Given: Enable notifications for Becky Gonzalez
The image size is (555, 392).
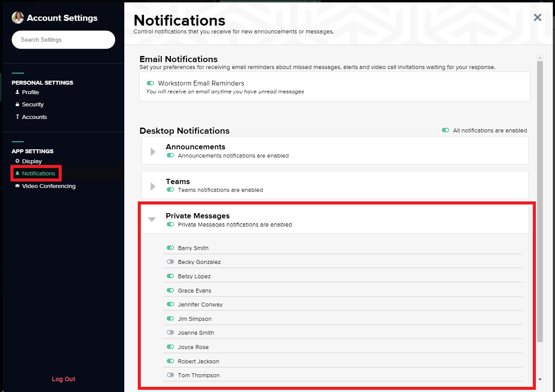Looking at the screenshot, I should (x=170, y=262).
